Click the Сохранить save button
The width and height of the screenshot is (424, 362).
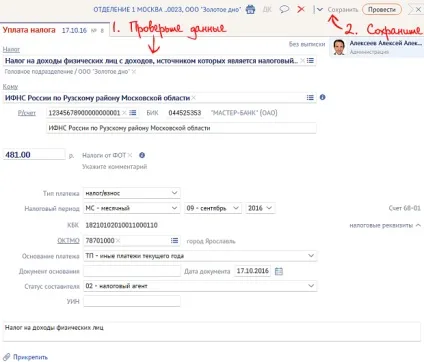[x=343, y=9]
